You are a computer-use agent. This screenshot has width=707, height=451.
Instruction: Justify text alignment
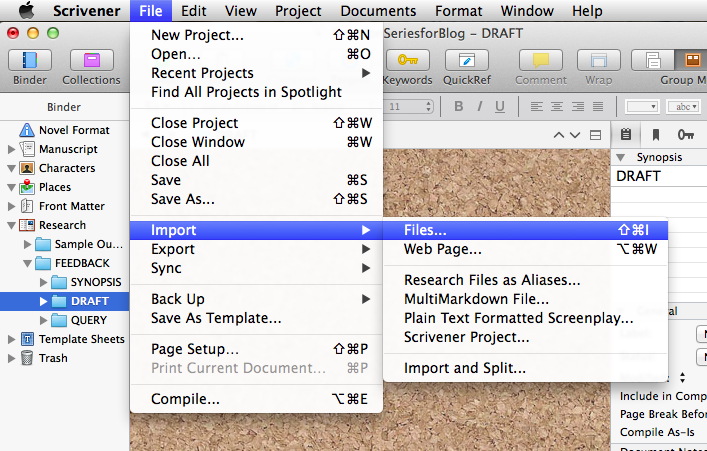(598, 106)
